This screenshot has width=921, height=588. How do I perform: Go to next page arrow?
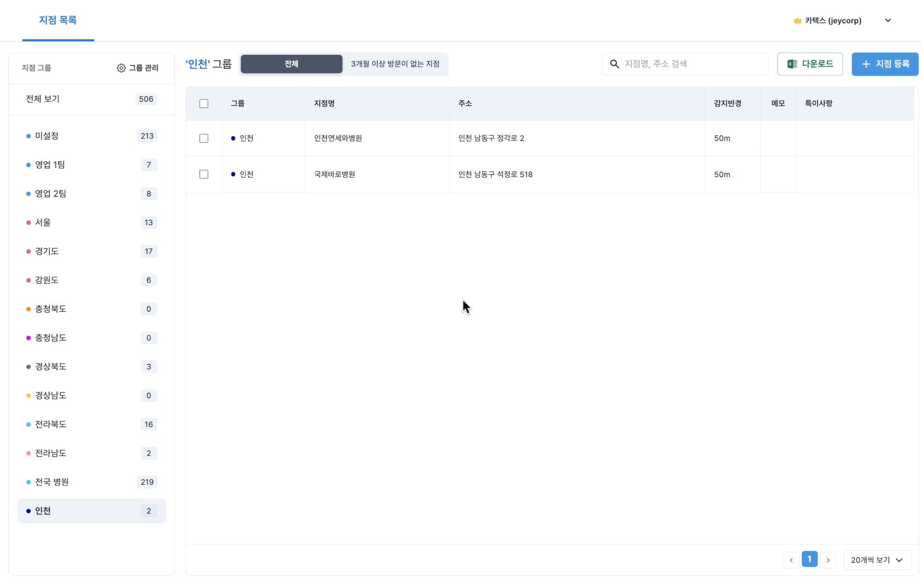(828, 560)
